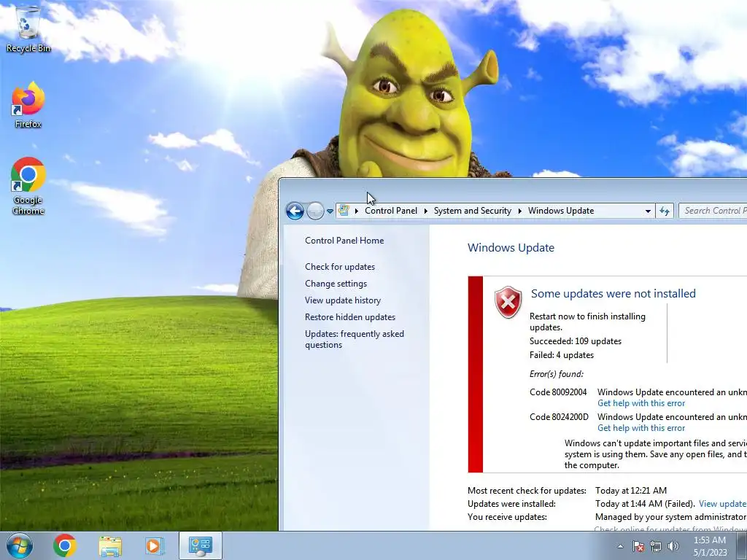Click 'Some updates were not installed' heading
This screenshot has width=747, height=560.
613,293
